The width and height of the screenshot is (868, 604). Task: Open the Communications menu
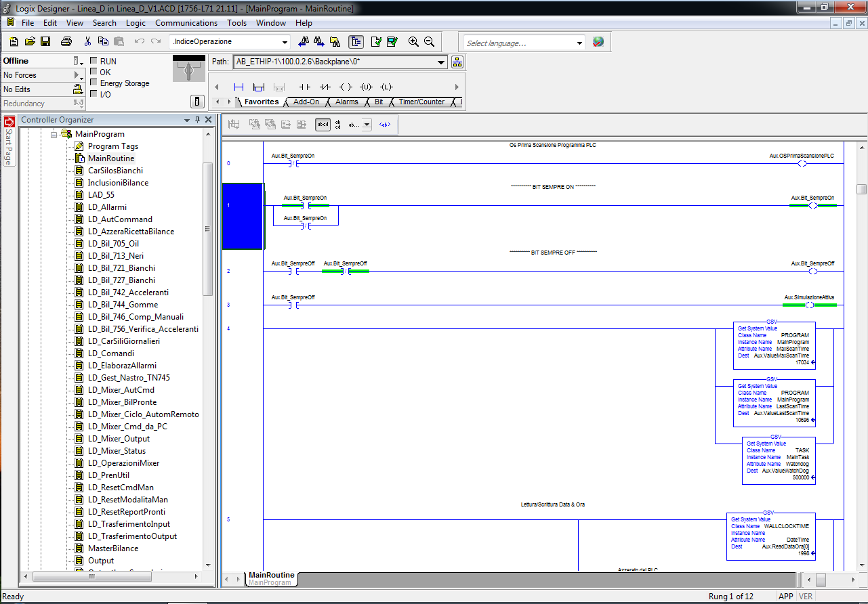click(186, 22)
